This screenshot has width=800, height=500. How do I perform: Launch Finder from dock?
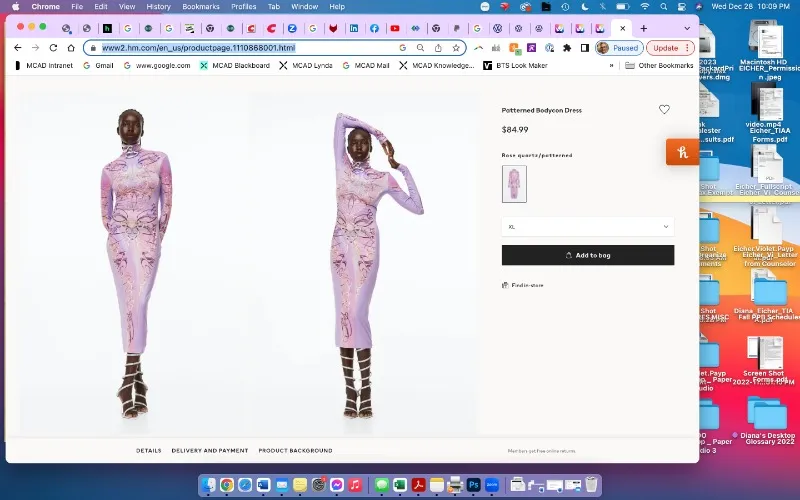(x=208, y=485)
